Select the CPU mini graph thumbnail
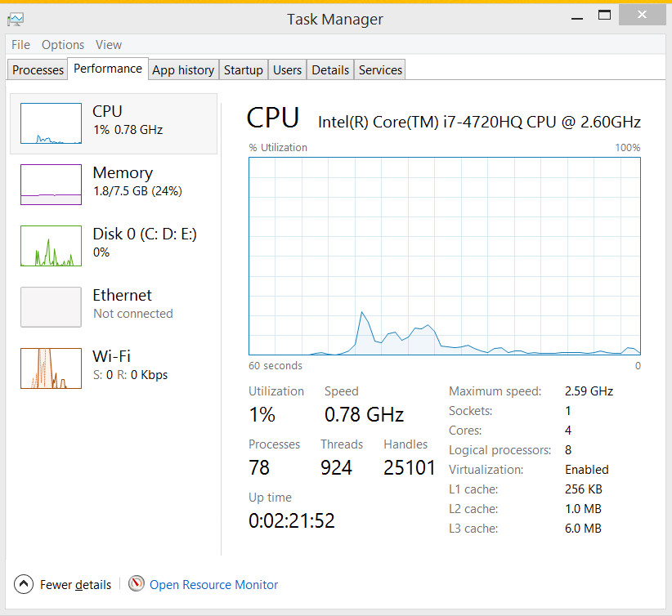The height and width of the screenshot is (616, 672). [x=51, y=123]
